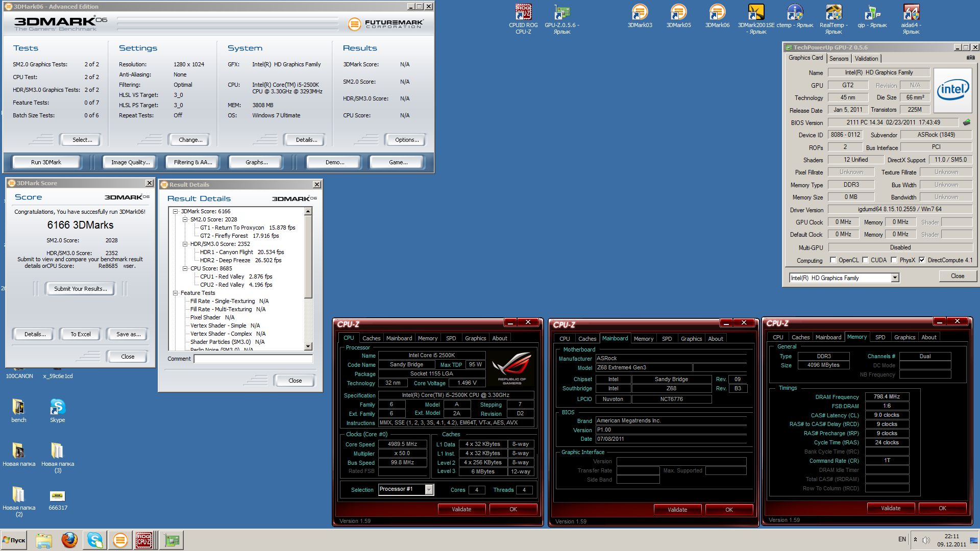The image size is (980, 551).
Task: Switch to GPU-Z taskbar button
Action: tap(171, 540)
